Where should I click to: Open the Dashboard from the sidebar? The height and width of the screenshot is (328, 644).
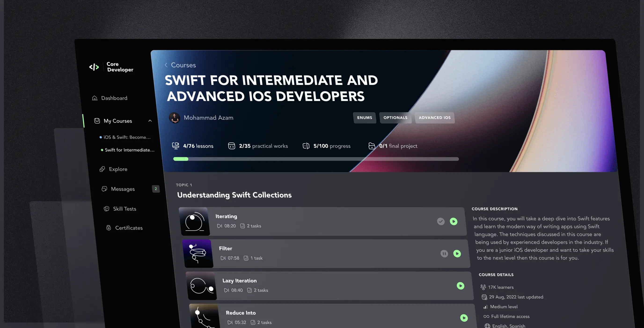point(114,98)
